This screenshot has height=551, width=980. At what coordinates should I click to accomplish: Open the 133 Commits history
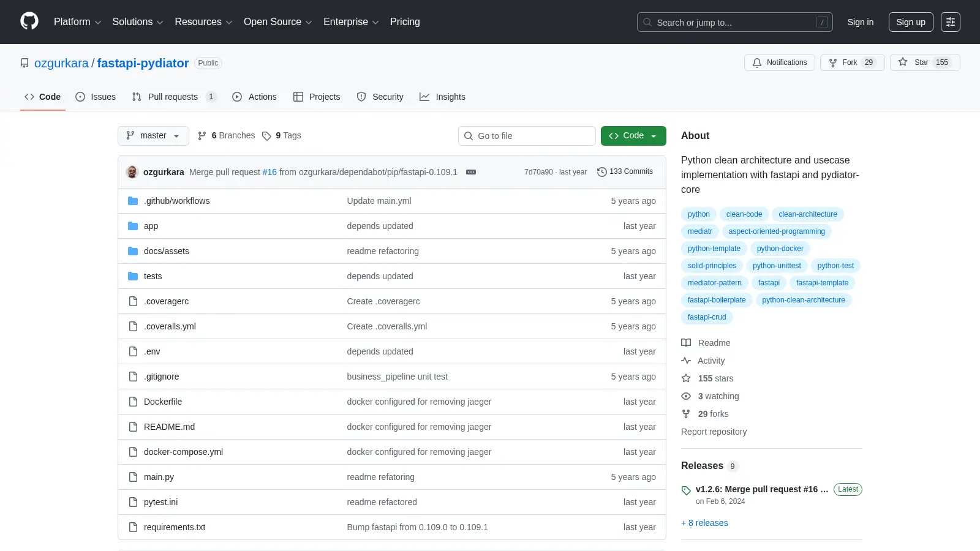pos(625,171)
